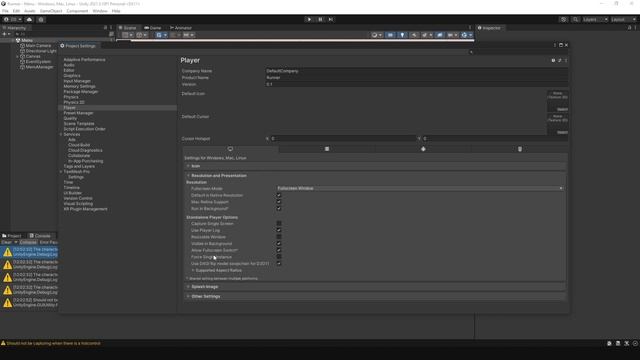Viewport: 640px width, 360px height.
Task: Select the dedicated server platform tab icon
Action: pos(327,149)
